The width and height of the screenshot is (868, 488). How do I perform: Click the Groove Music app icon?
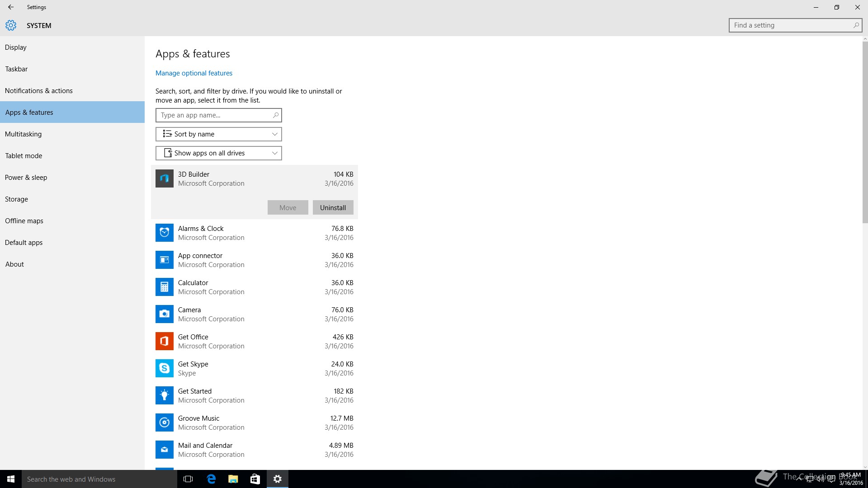164,422
